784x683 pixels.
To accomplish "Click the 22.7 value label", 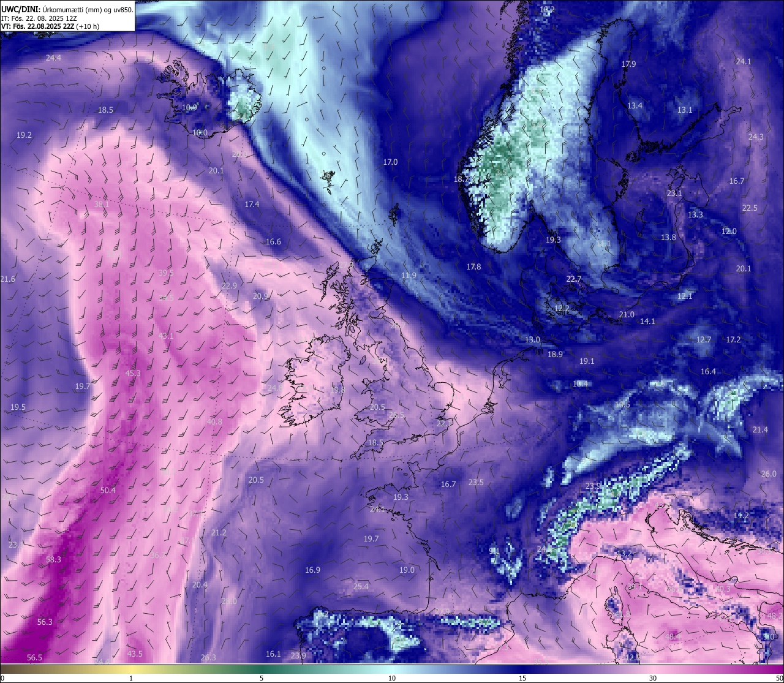I will click(x=573, y=279).
